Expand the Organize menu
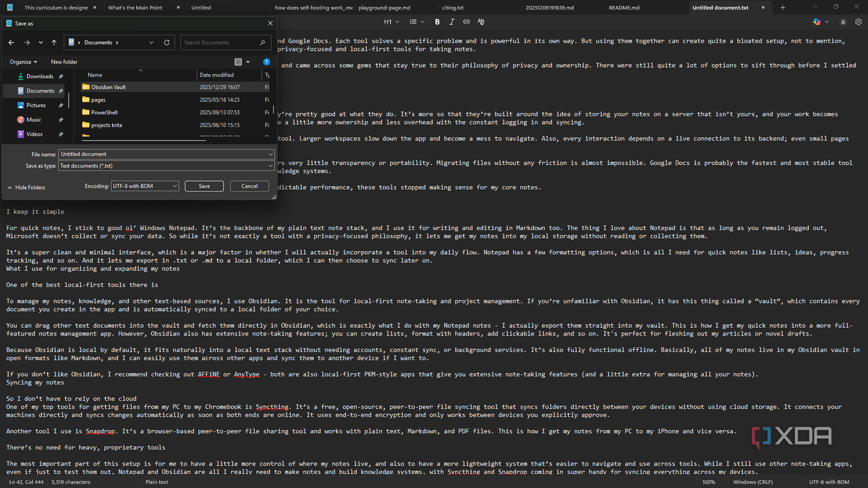 click(x=23, y=62)
